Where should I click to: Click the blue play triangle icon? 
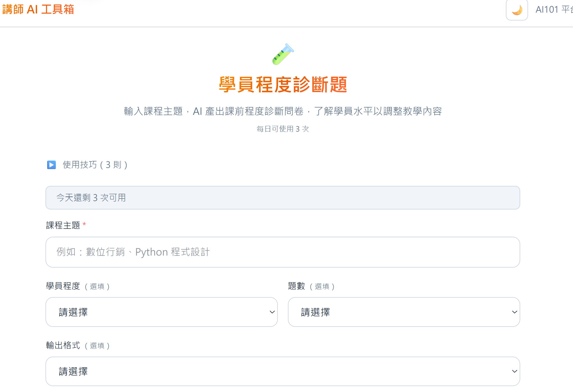point(51,165)
